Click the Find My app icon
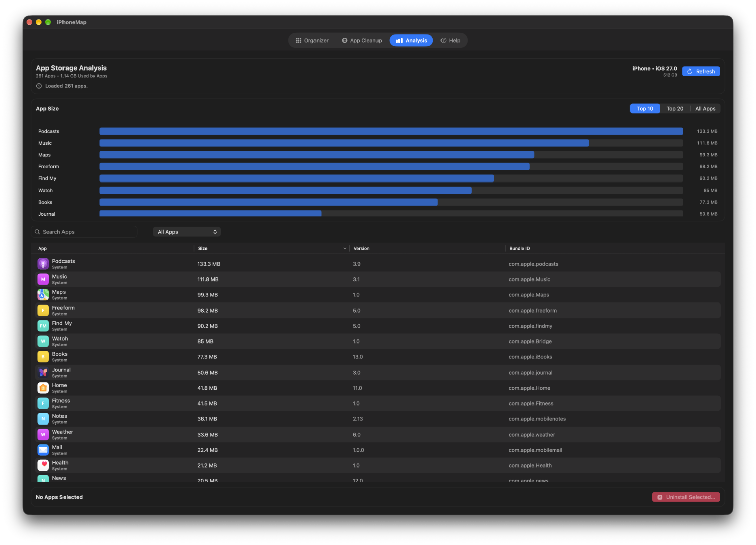 (43, 326)
